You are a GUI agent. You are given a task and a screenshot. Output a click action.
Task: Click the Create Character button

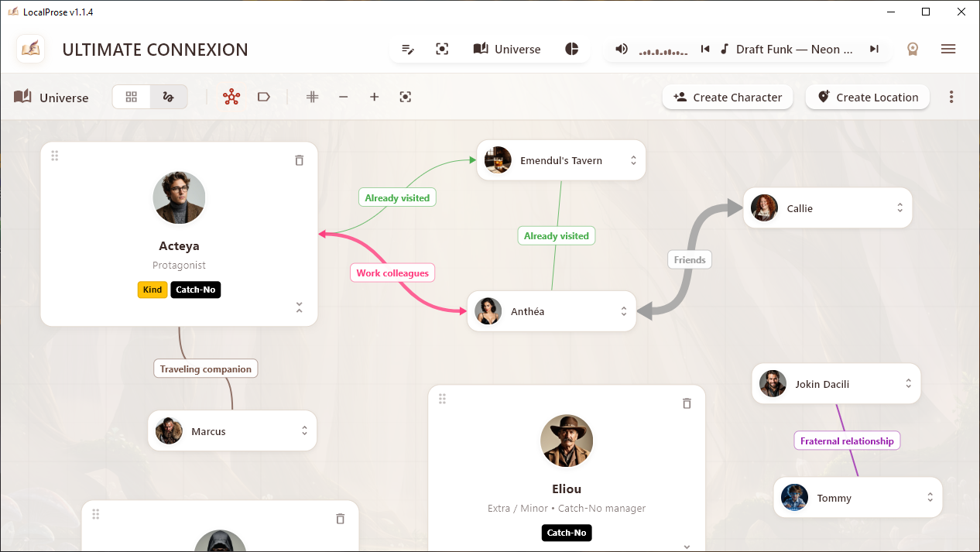(728, 97)
